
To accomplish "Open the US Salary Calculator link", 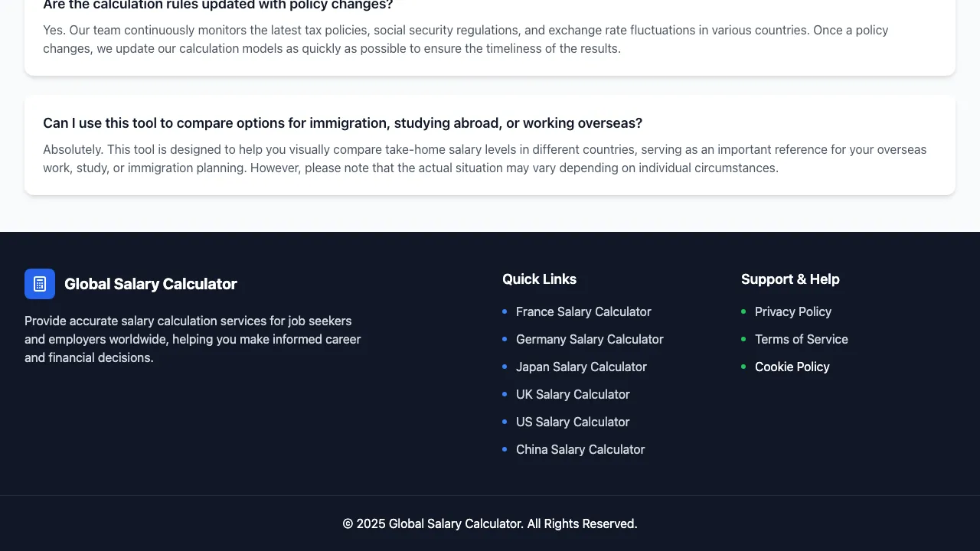I will [573, 422].
